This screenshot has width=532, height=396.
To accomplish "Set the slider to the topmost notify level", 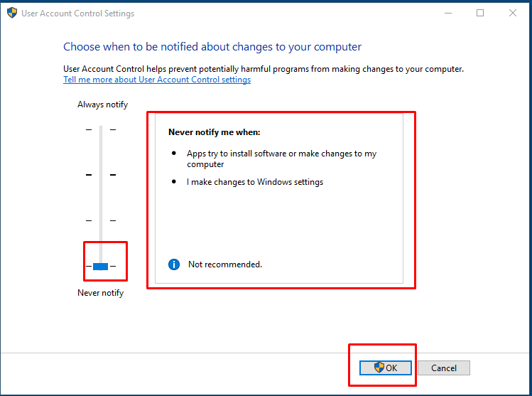I will 100,129.
